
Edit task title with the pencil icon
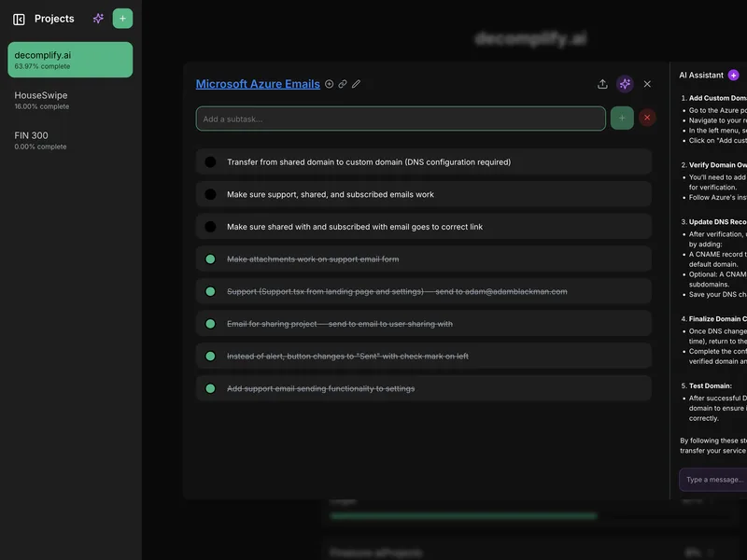[x=356, y=84]
